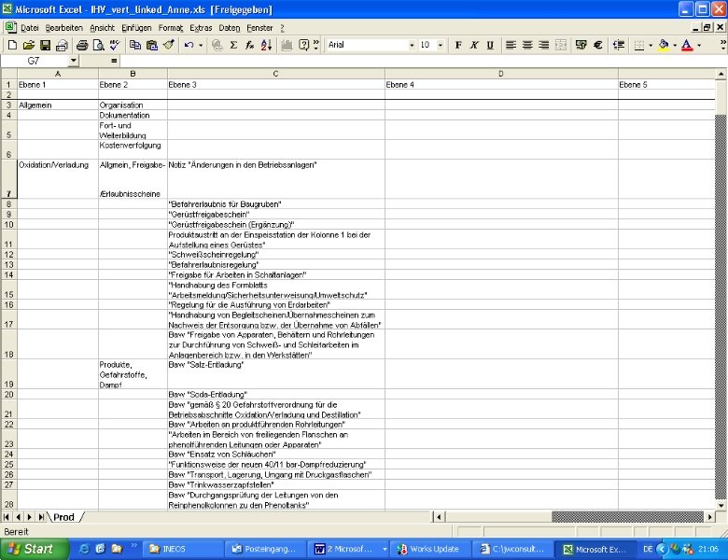Switch to Works Update taskbar window

click(x=430, y=549)
